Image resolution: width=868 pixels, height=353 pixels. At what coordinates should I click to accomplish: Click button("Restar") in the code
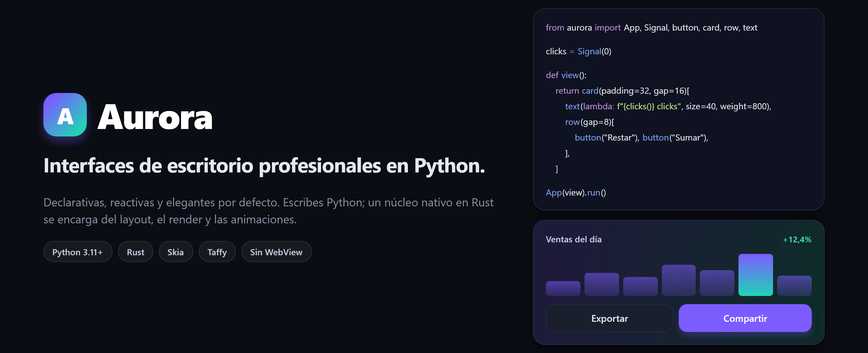(606, 138)
